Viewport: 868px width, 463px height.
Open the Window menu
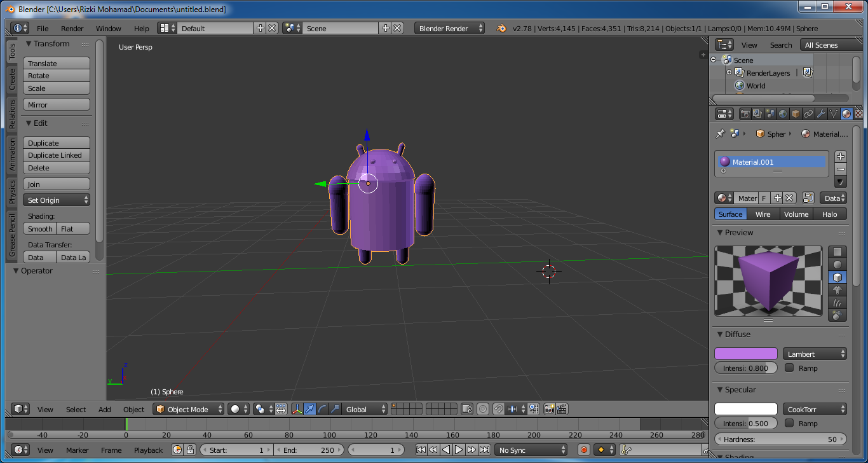click(x=109, y=28)
